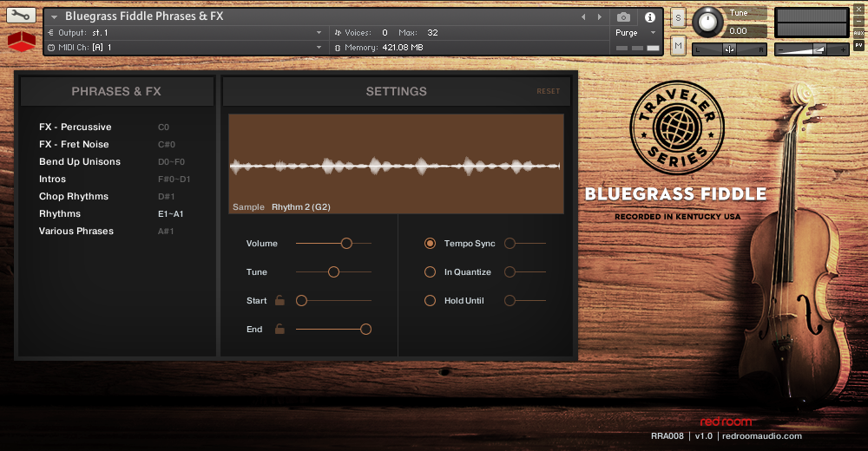Enable the In Quantize radio button

coord(431,272)
